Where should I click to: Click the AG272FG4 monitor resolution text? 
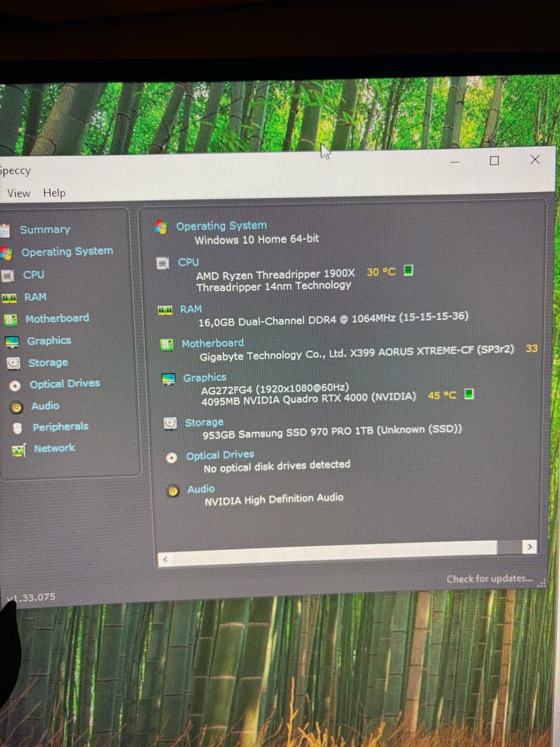[275, 388]
